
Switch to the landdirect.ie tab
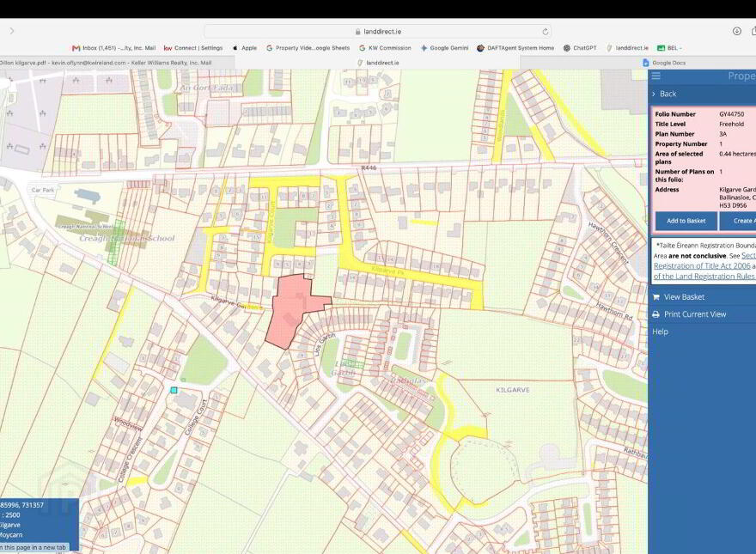(x=377, y=63)
